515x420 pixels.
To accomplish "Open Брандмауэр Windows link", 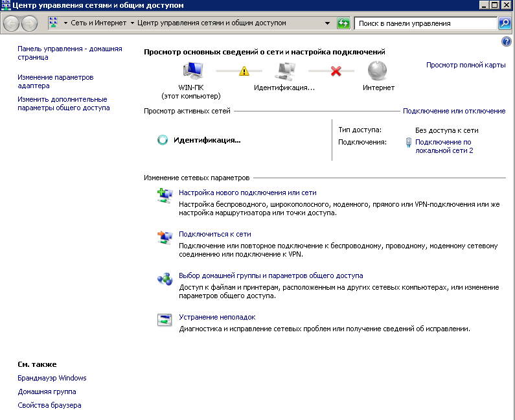I will click(x=52, y=378).
